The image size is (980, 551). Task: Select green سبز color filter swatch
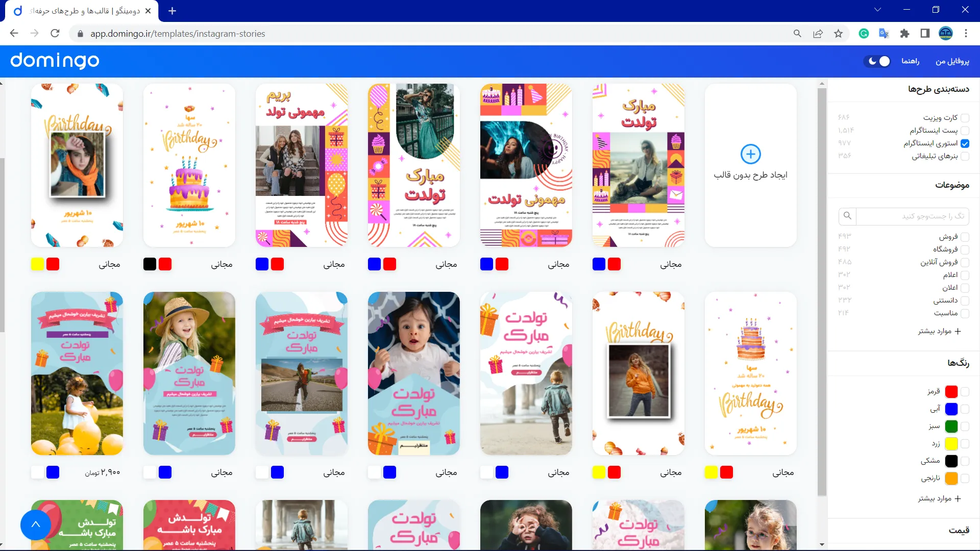951,426
